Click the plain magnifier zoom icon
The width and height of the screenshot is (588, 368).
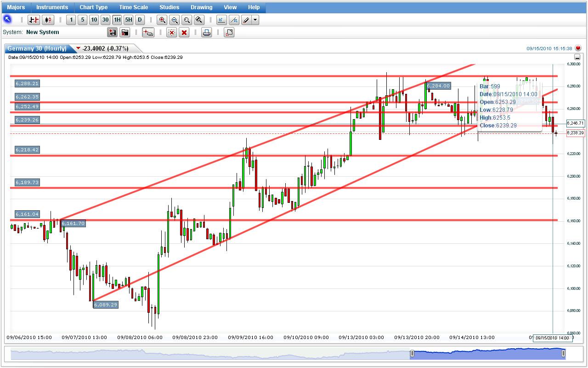(187, 20)
